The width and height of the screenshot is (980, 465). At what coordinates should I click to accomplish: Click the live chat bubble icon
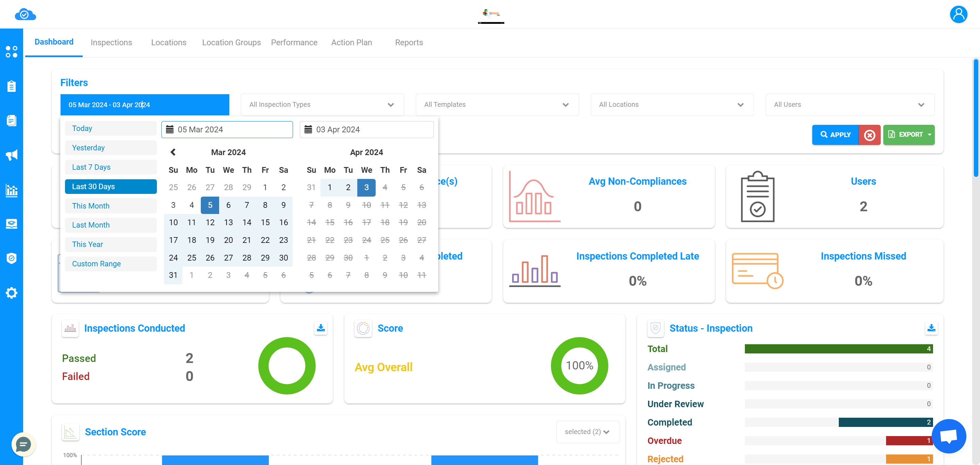point(23,444)
